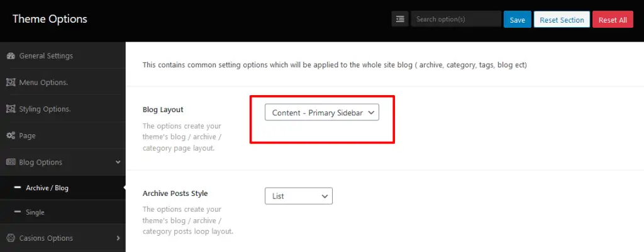Open the Page section

[62, 135]
